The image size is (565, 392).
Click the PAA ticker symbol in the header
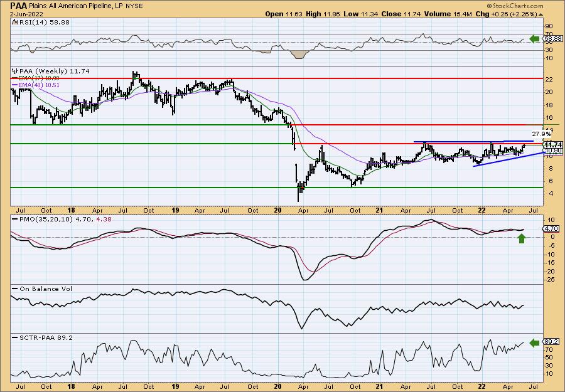[19, 6]
